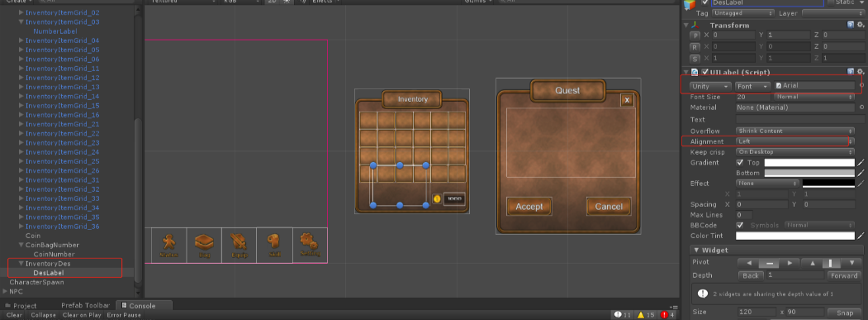Image resolution: width=868 pixels, height=320 pixels.
Task: Click the Gradient Bottom gray color swatch
Action: [x=809, y=173]
